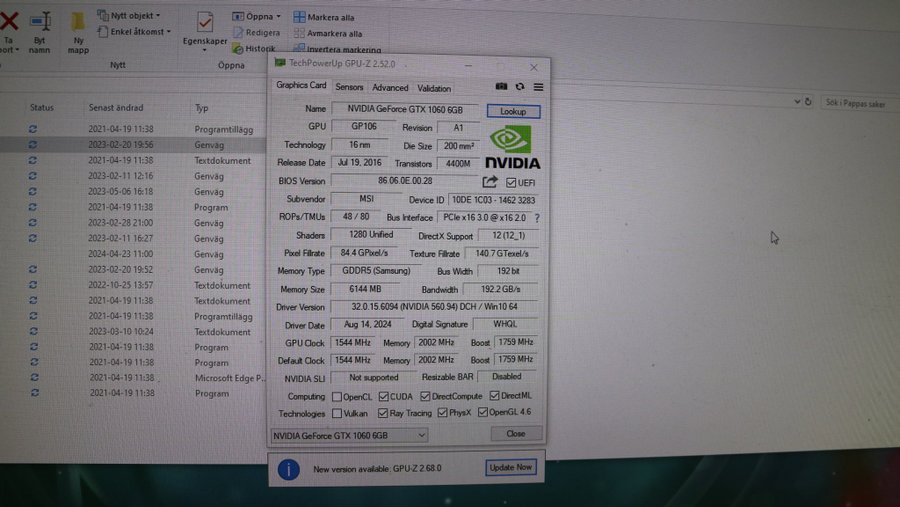Click Egenskaper properties icon in Explorer ribbon
Screen dimensions: 900x507
[x=205, y=22]
